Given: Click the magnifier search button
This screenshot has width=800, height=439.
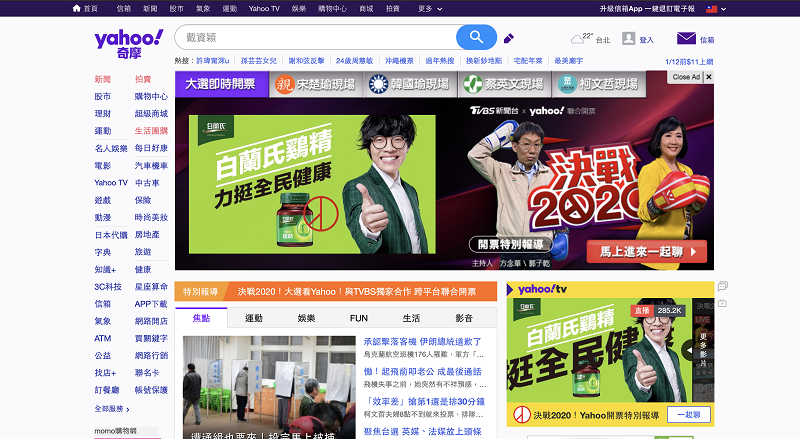Looking at the screenshot, I should point(476,37).
